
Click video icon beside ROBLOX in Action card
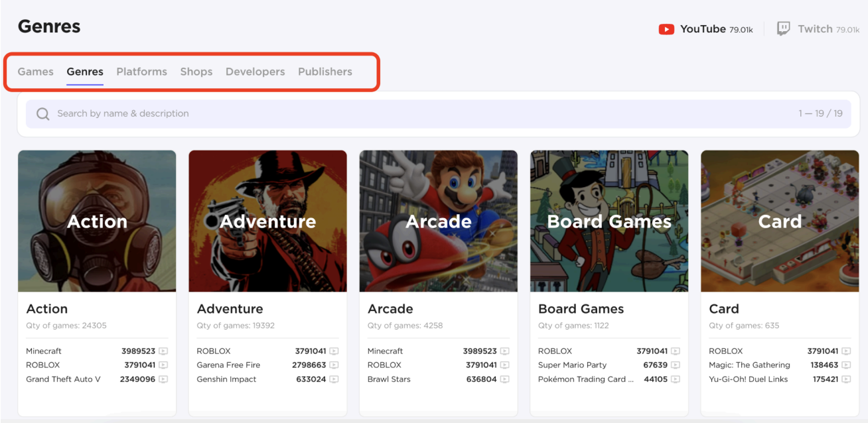[163, 365]
